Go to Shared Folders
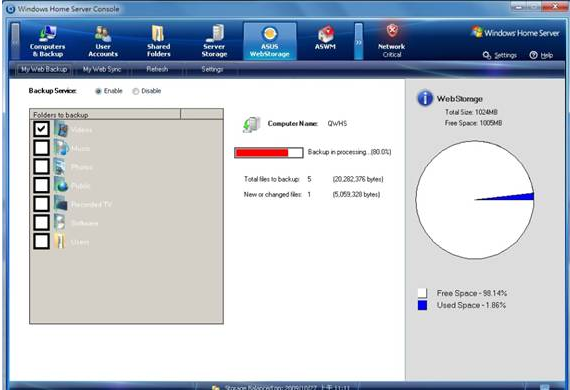Screen dimensions: 570x390 click(158, 41)
